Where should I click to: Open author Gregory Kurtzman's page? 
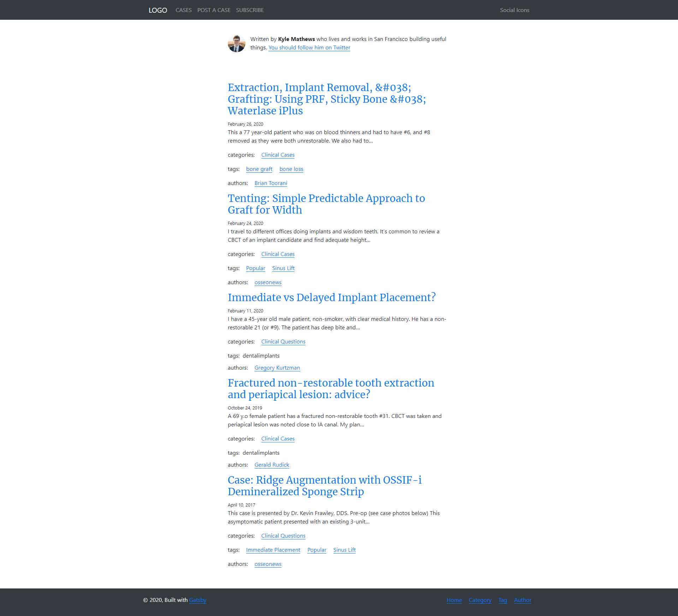pos(277,368)
